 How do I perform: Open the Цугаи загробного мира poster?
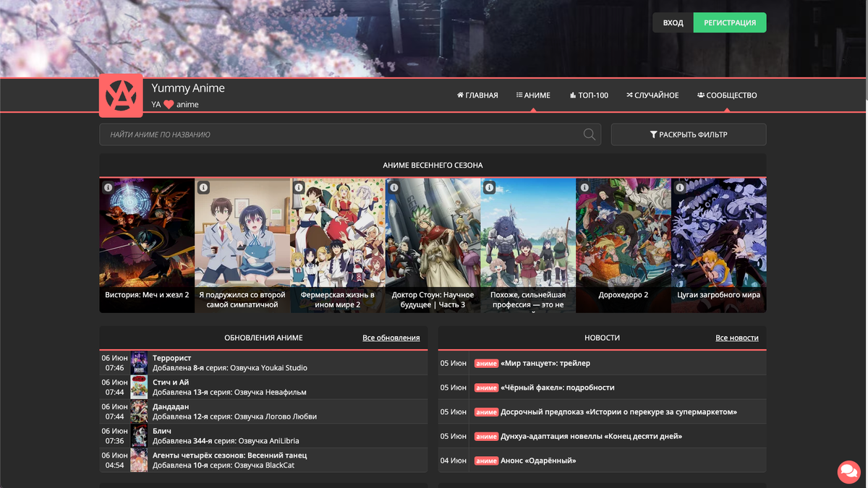pos(719,246)
